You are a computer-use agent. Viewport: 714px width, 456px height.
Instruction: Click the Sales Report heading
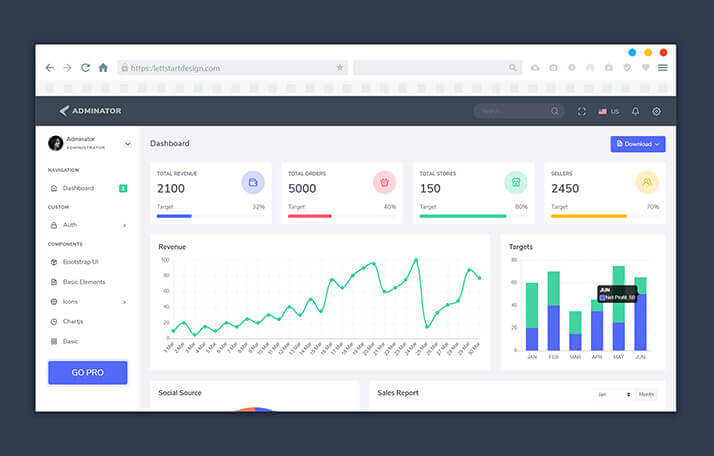coord(398,393)
